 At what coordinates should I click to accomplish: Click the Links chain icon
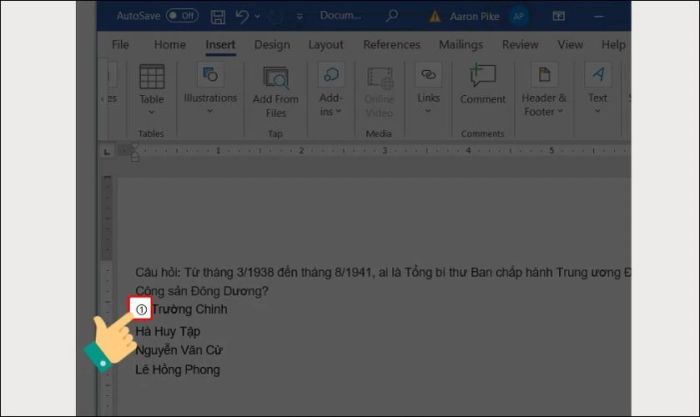tap(428, 75)
